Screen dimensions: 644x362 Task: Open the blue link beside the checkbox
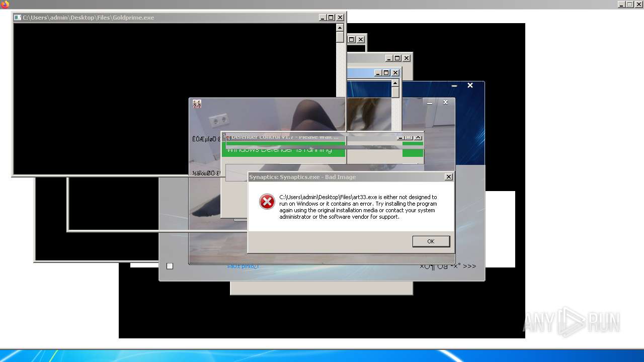tap(243, 266)
